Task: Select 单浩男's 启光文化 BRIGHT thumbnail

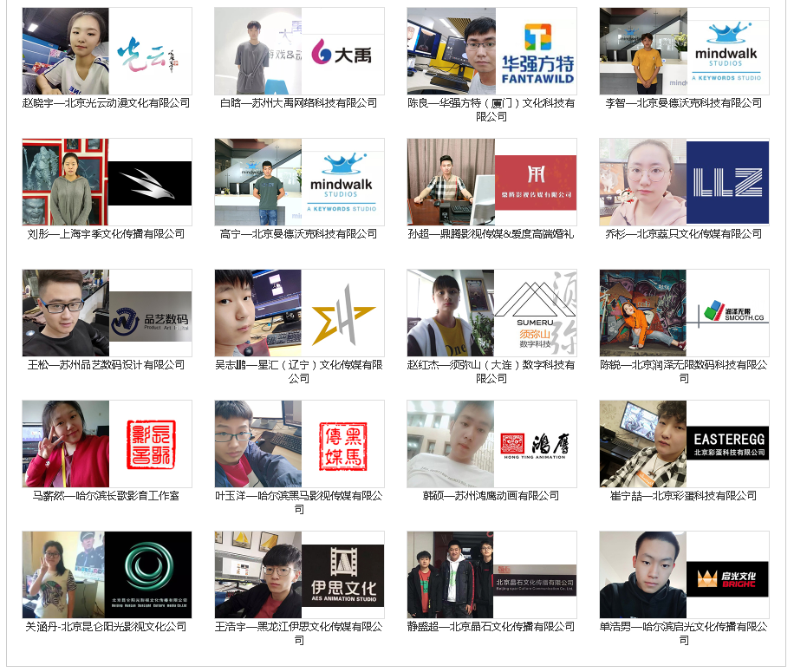Action: pyautogui.click(x=684, y=575)
